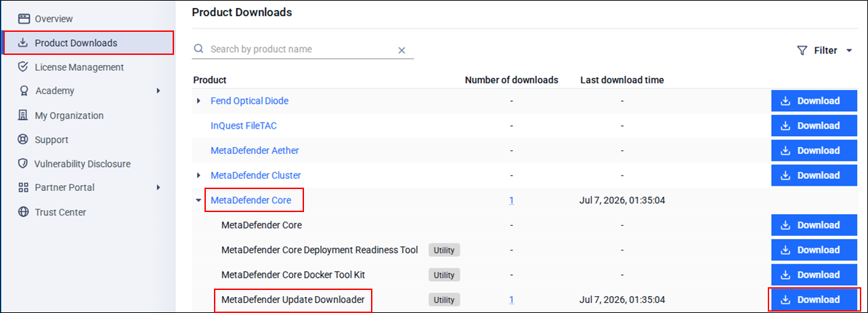This screenshot has width=868, height=313.
Task: Download MetaDefender Update Downloader
Action: point(815,299)
